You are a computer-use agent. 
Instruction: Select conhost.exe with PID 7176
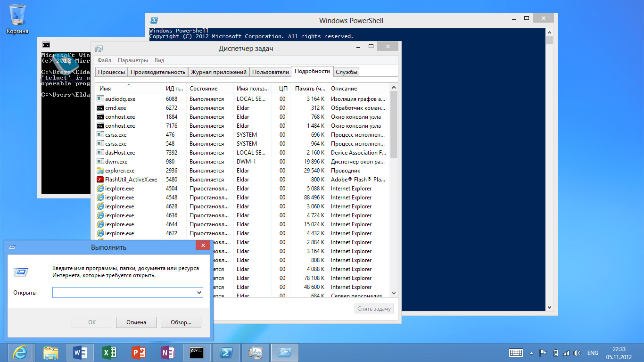[x=243, y=126]
